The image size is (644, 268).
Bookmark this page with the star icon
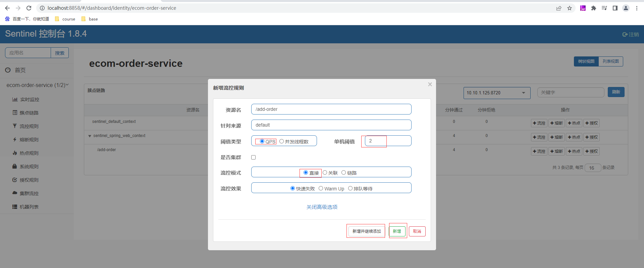click(570, 8)
